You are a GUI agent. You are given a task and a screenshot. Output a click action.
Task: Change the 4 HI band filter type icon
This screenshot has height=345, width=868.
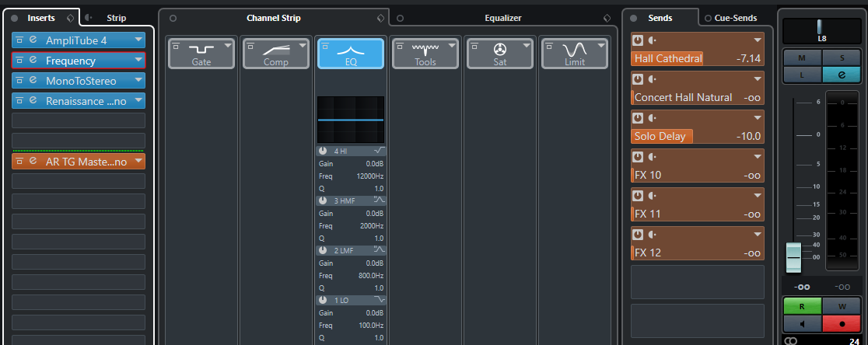click(x=380, y=151)
